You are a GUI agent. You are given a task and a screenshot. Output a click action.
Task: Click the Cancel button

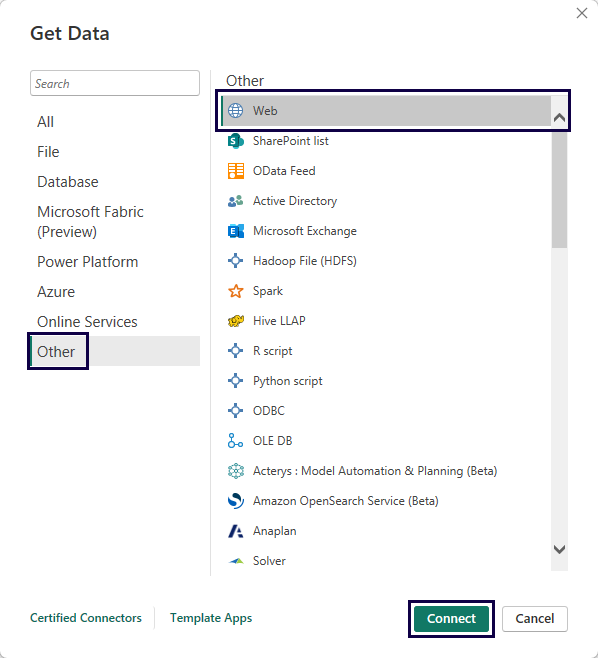click(535, 619)
